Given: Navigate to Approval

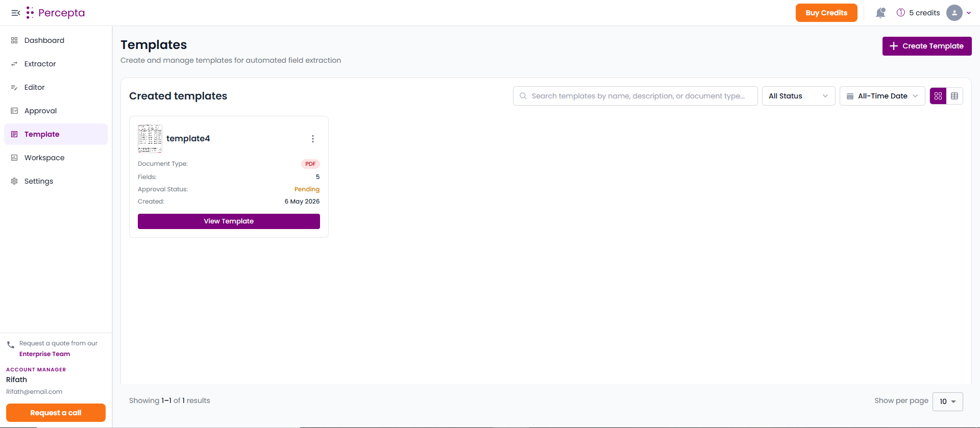Looking at the screenshot, I should coord(56,111).
